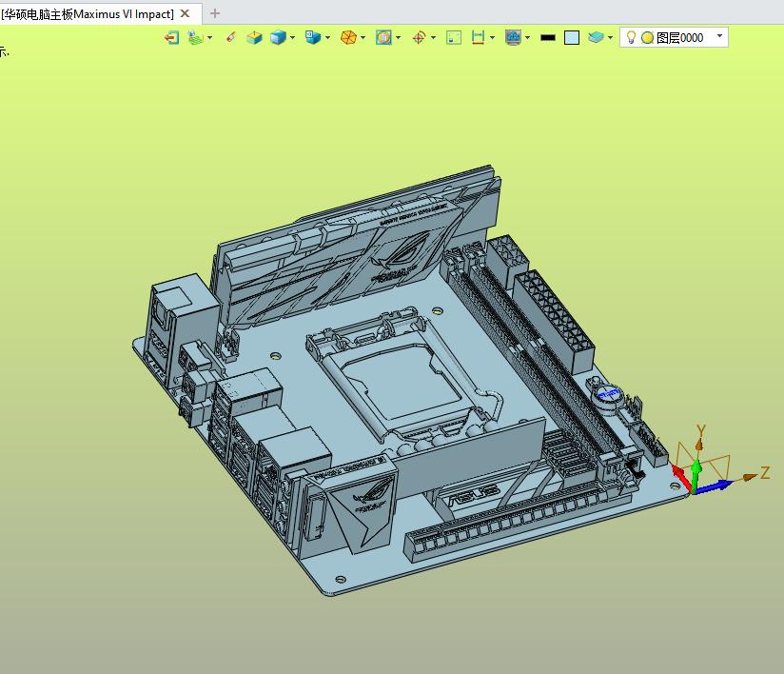Expand the blue shaded cube dropdown arrow
This screenshot has width=784, height=674.
tap(292, 37)
